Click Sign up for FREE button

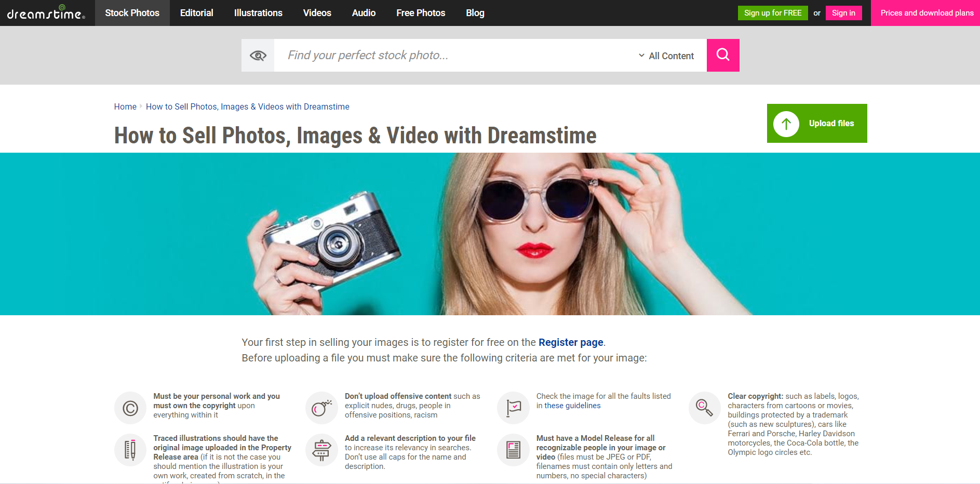click(773, 13)
